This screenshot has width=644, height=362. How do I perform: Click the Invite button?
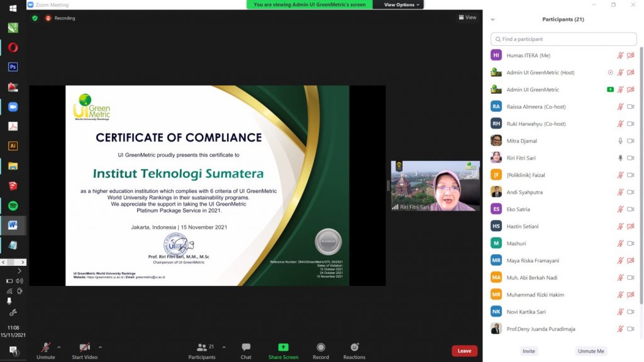(528, 351)
